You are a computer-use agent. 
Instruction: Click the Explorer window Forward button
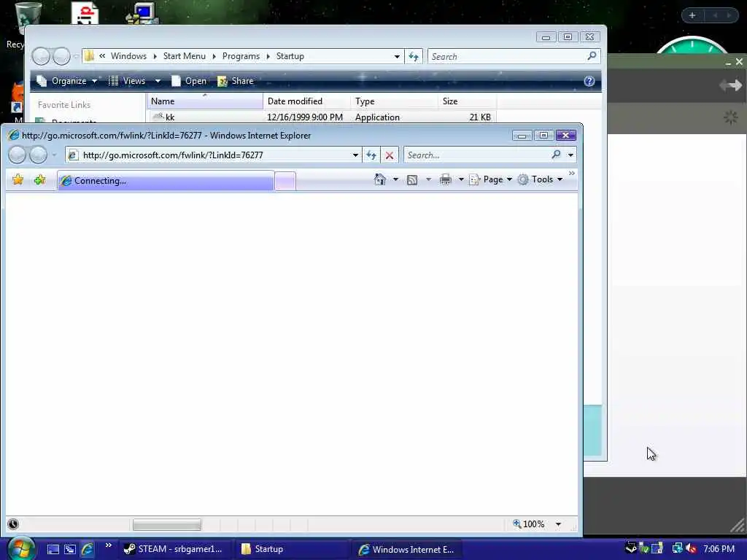61,56
